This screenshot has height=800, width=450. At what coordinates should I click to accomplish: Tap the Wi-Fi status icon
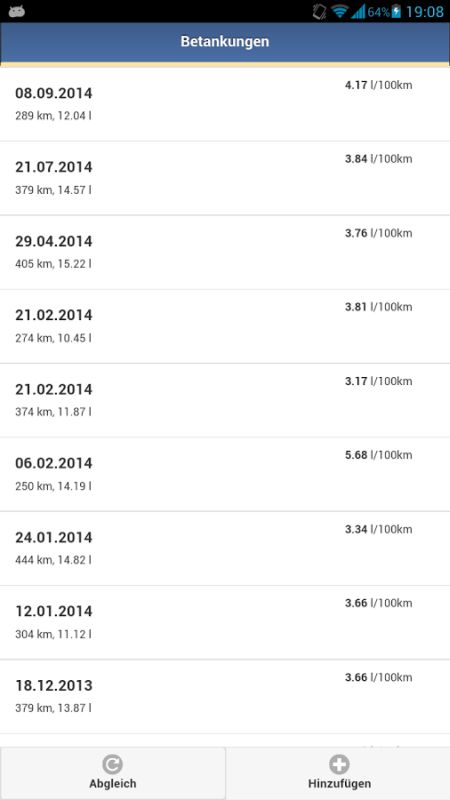click(x=339, y=11)
